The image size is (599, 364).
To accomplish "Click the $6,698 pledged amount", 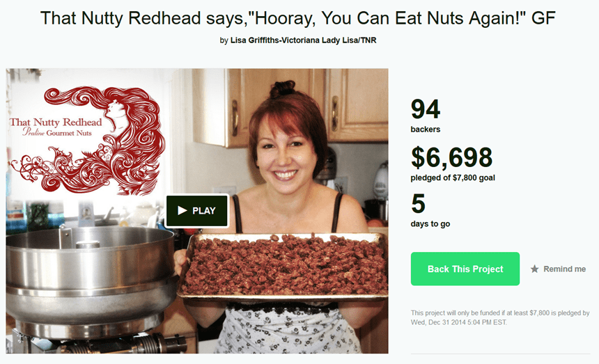I will coord(451,157).
